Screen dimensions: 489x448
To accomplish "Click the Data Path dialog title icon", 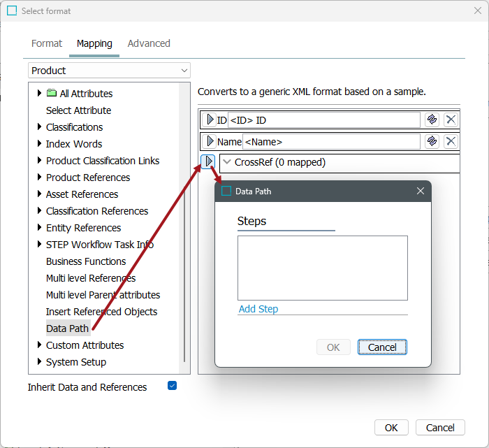I will point(226,191).
